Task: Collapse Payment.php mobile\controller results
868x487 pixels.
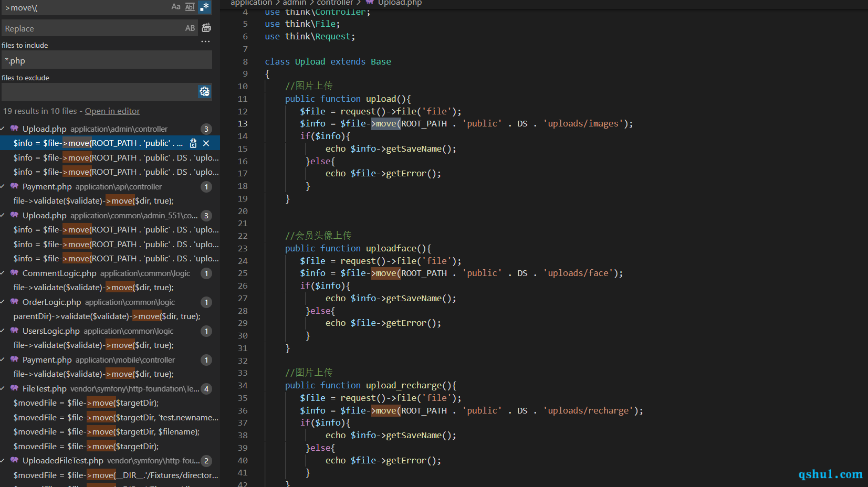Action: pyautogui.click(x=3, y=359)
